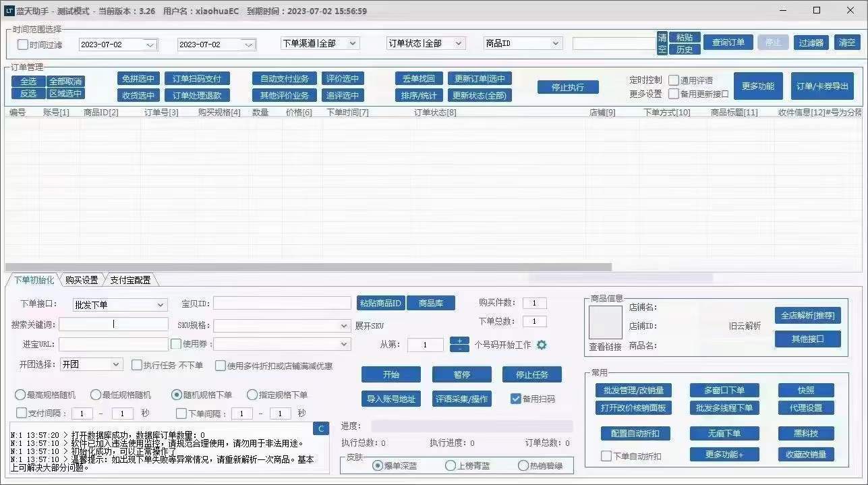Expand the 订单状态|全部 dropdown
This screenshot has height=485, width=868.
[426, 43]
